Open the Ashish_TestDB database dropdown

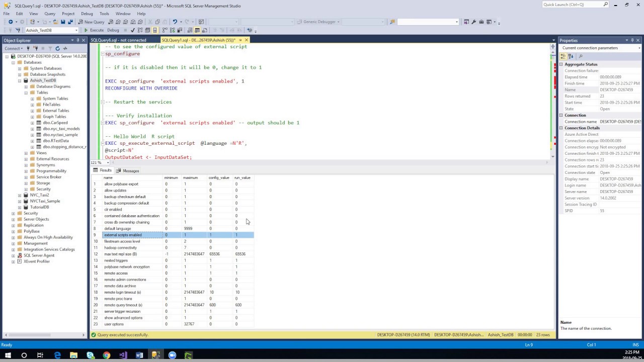point(76,30)
